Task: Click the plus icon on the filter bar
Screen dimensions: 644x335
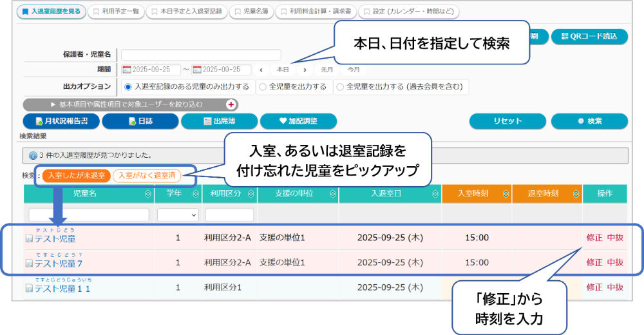Action: click(x=231, y=104)
